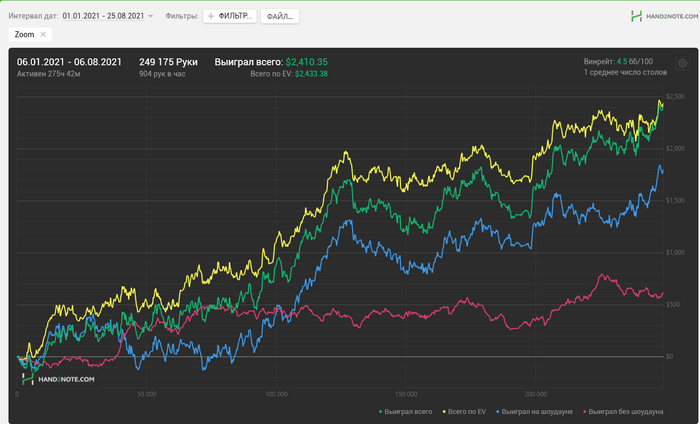Click the pink legend dot for без шоудауна
Image resolution: width=700 pixels, height=424 pixels.
point(585,412)
